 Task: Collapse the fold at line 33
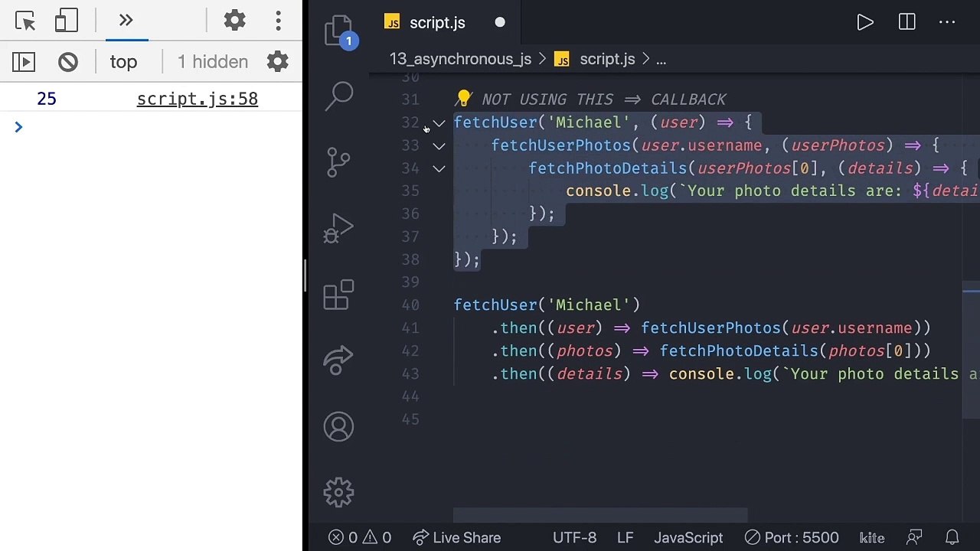pos(439,145)
